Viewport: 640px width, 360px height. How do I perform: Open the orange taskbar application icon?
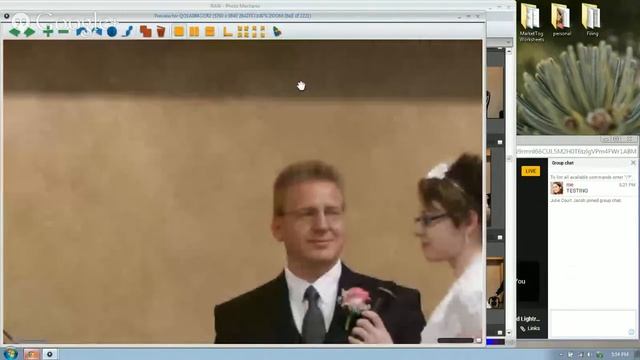pyautogui.click(x=31, y=354)
